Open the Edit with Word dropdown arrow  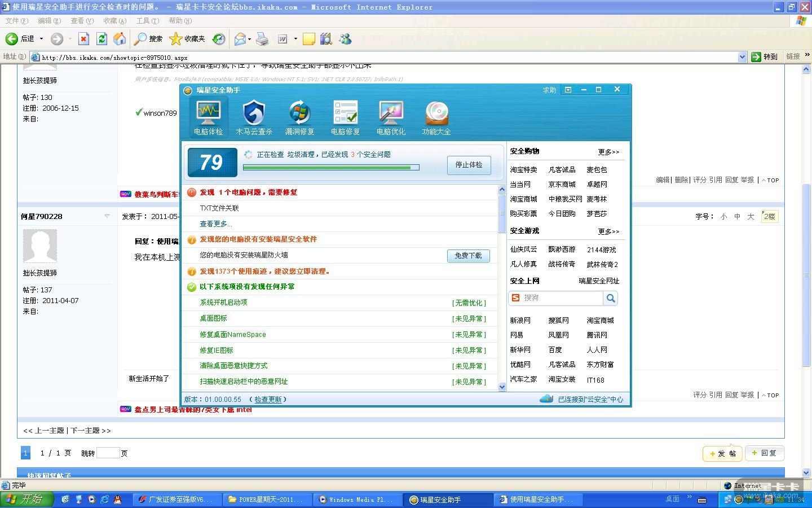click(295, 39)
